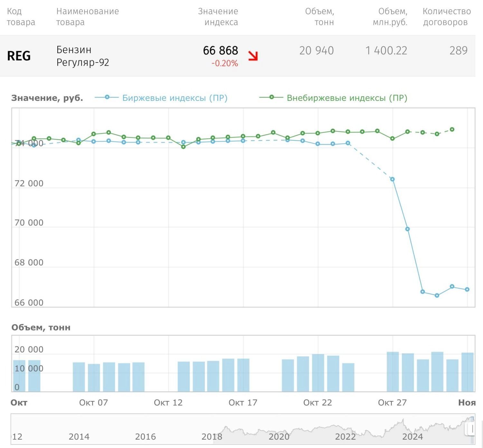Toggle the Биржевые индексы (ПР) series label

[x=175, y=98]
